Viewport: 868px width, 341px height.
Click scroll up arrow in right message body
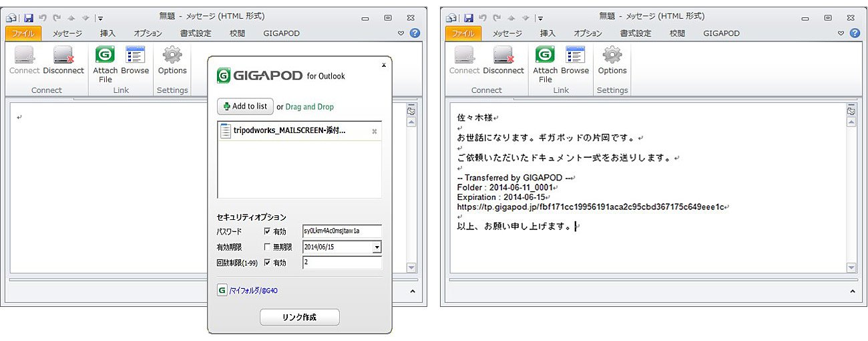851,122
